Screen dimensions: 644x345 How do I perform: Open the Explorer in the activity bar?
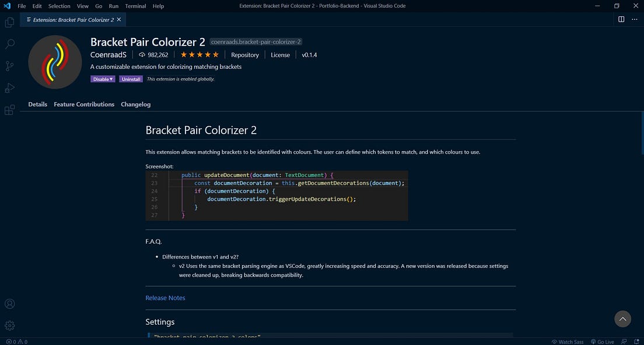9,22
